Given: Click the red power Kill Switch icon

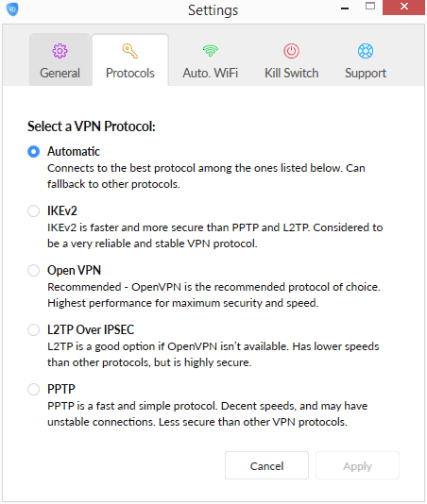Looking at the screenshot, I should coord(292,51).
